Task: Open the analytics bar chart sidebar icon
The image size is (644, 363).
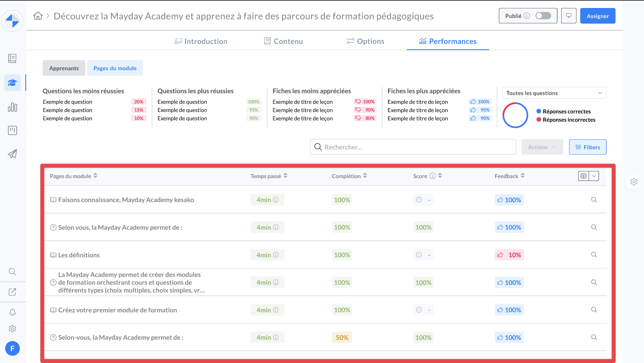Action: [12, 107]
